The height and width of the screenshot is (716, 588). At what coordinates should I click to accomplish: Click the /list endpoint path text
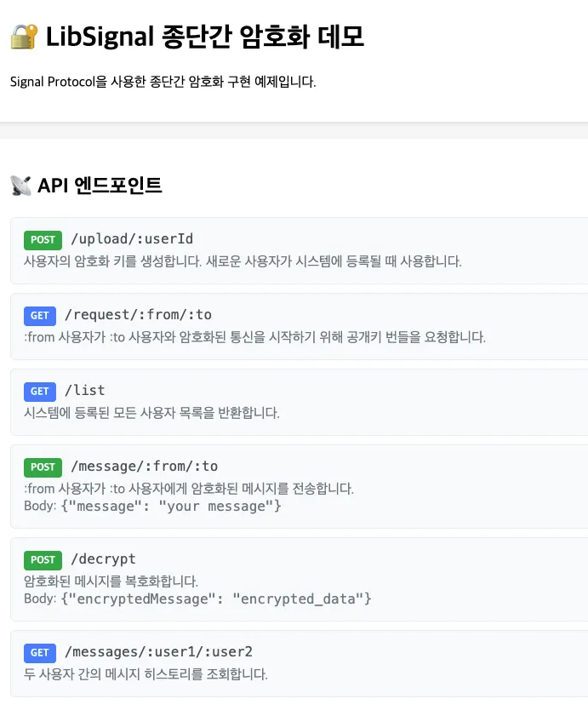click(85, 391)
